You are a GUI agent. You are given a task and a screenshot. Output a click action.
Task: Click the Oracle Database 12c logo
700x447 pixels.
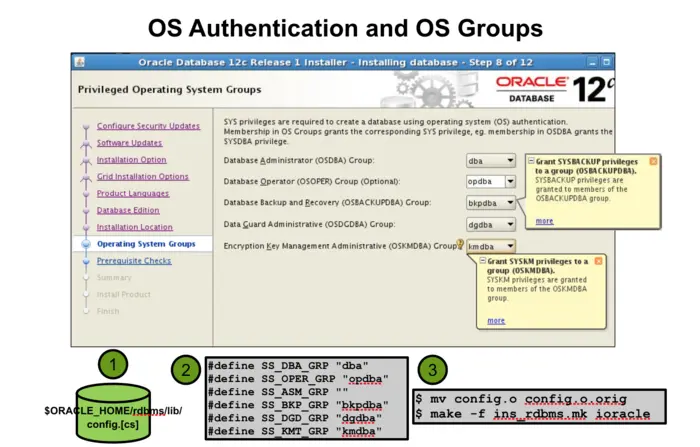coord(554,89)
